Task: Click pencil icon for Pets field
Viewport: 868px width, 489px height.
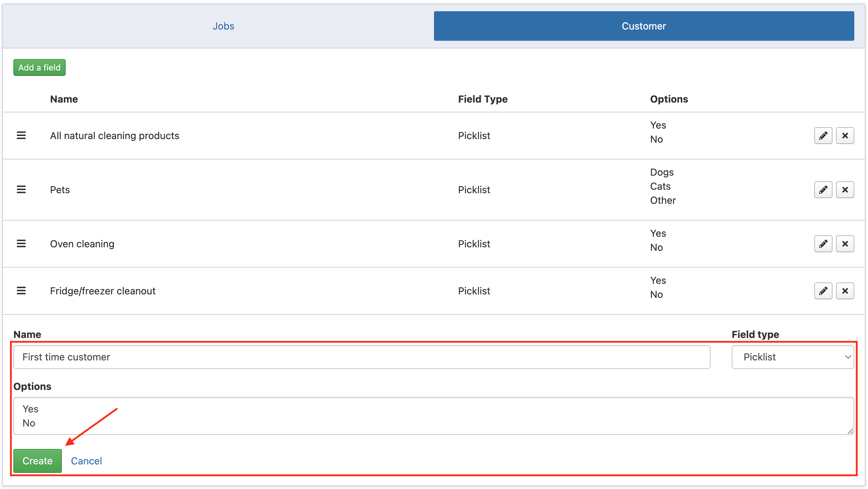Action: tap(823, 190)
